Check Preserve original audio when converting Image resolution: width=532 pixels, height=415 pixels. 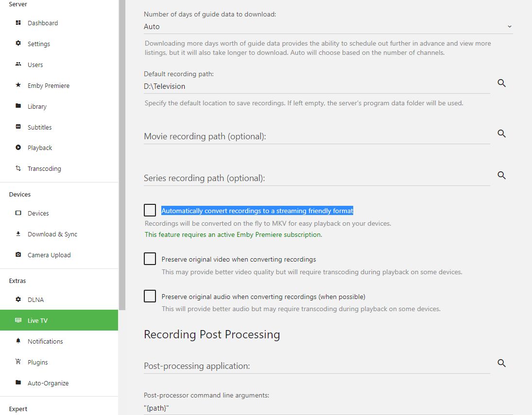150,296
